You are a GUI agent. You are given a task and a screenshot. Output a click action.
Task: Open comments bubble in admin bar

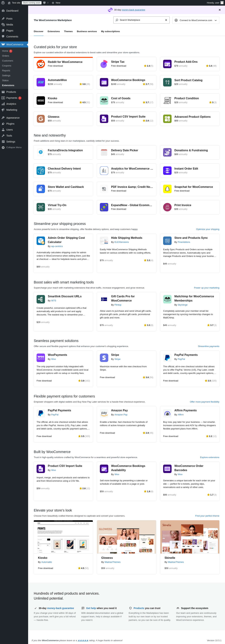[46, 3]
